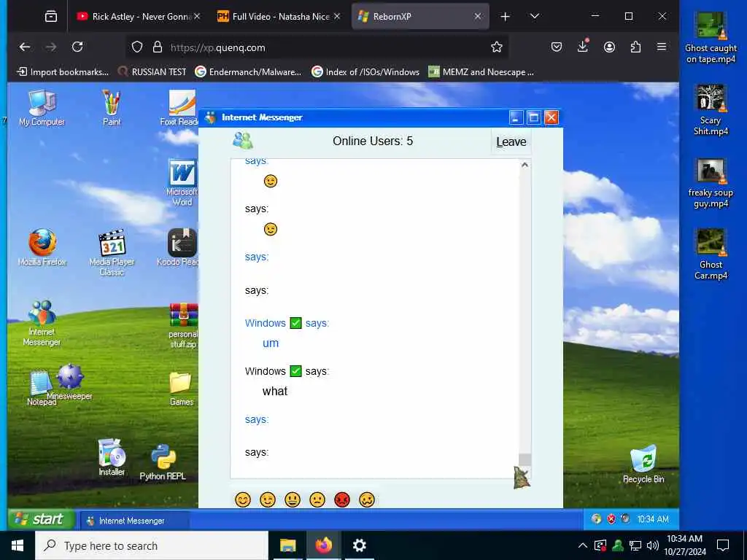Insert the grinning emoji in messenger

tap(293, 499)
